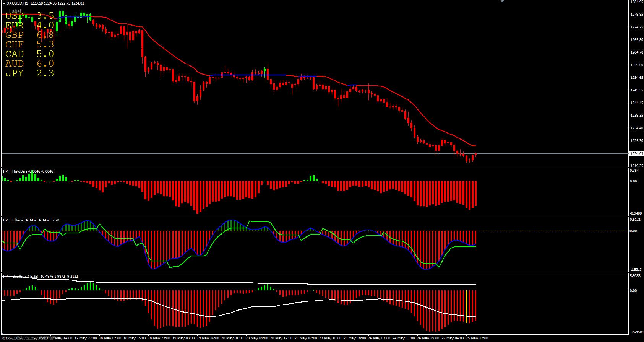Click the 1284.95 price axis value
The image size is (644, 342).
pos(636,2)
